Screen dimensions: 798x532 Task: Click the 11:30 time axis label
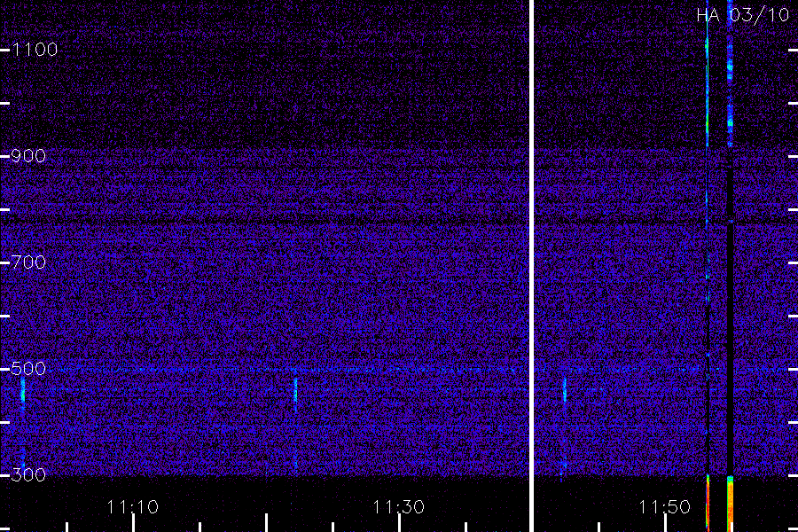(398, 507)
